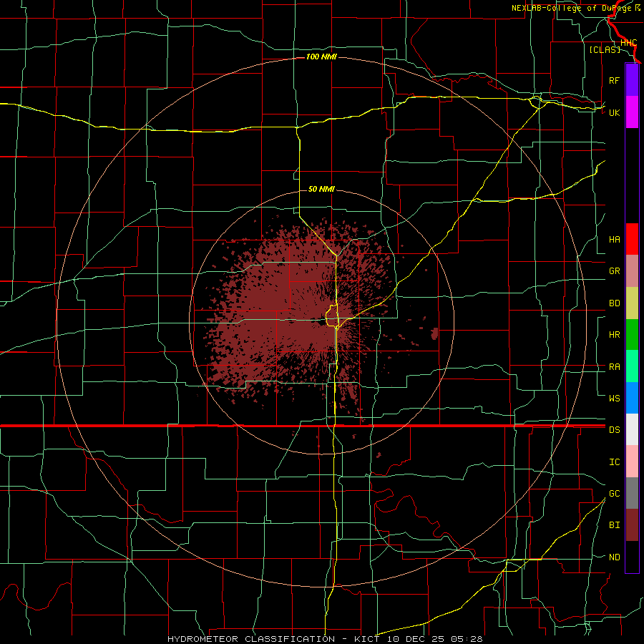
Task: Click the GR legend label
Action: pyautogui.click(x=614, y=271)
